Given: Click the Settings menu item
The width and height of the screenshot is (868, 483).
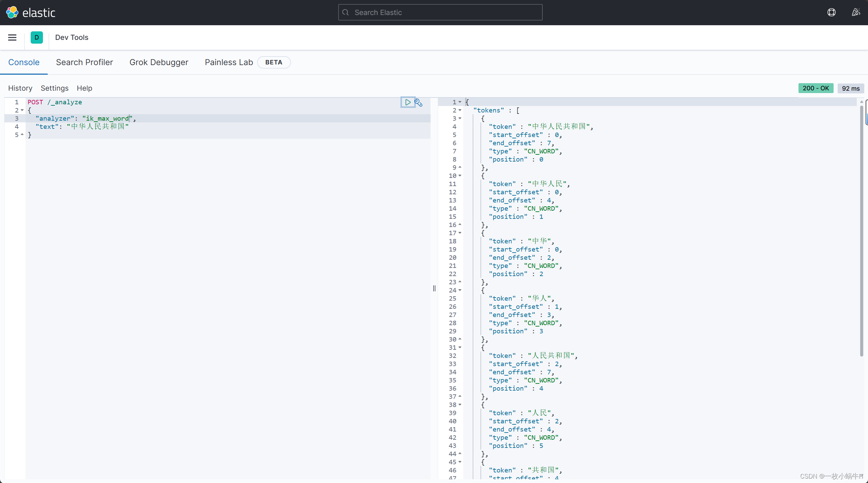Looking at the screenshot, I should pyautogui.click(x=54, y=88).
